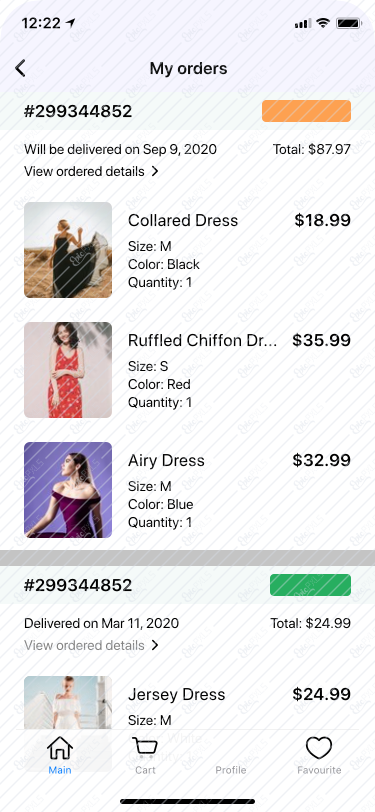Tap the orange order status badge
The image size is (375, 812).
pos(307,111)
